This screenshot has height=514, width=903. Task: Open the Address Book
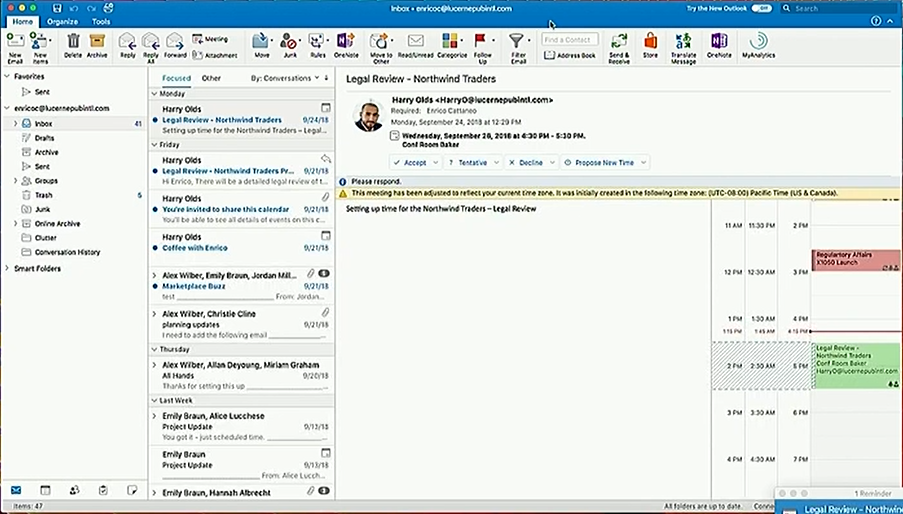point(570,55)
